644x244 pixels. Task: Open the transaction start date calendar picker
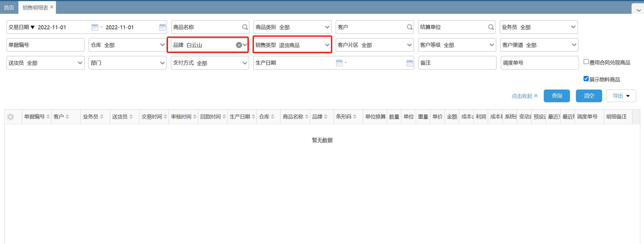coord(95,27)
